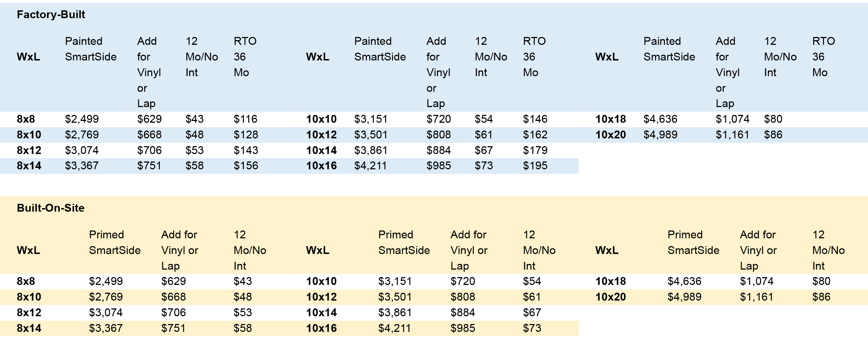868x350 pixels.
Task: Select the $4,636 Primed SmartSide price
Action: click(684, 281)
